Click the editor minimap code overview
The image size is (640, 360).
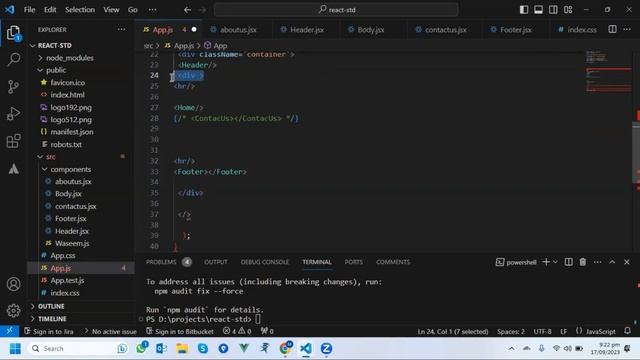[x=608, y=71]
